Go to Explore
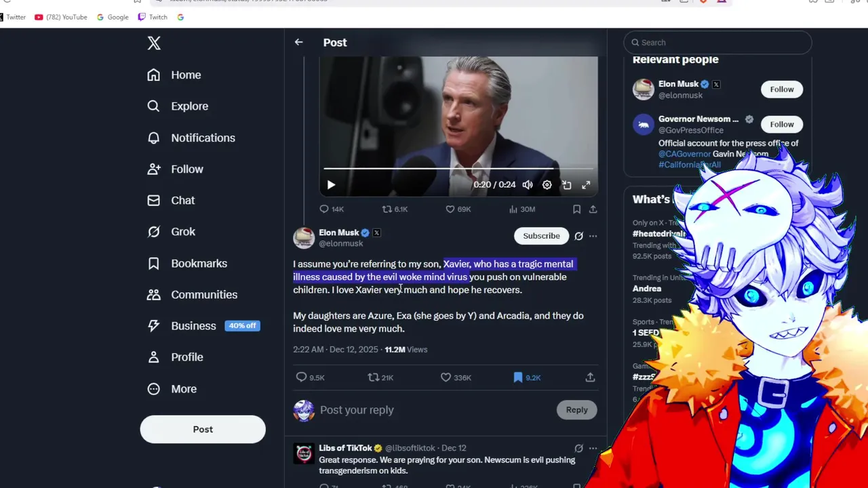Viewport: 868px width, 488px height. coord(178,106)
